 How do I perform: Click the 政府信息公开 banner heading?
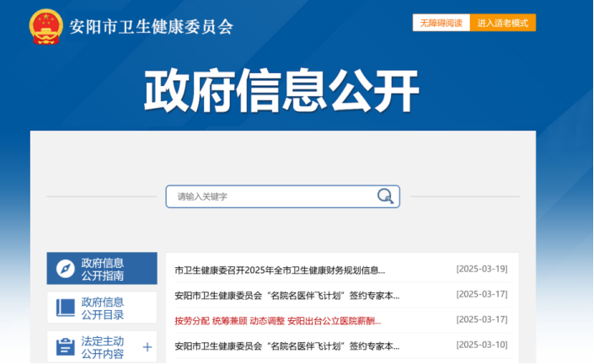tap(281, 91)
